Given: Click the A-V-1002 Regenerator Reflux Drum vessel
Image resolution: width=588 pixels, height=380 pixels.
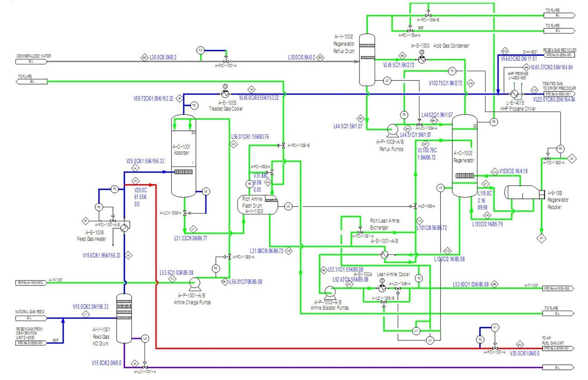Looking at the screenshot, I should [367, 60].
